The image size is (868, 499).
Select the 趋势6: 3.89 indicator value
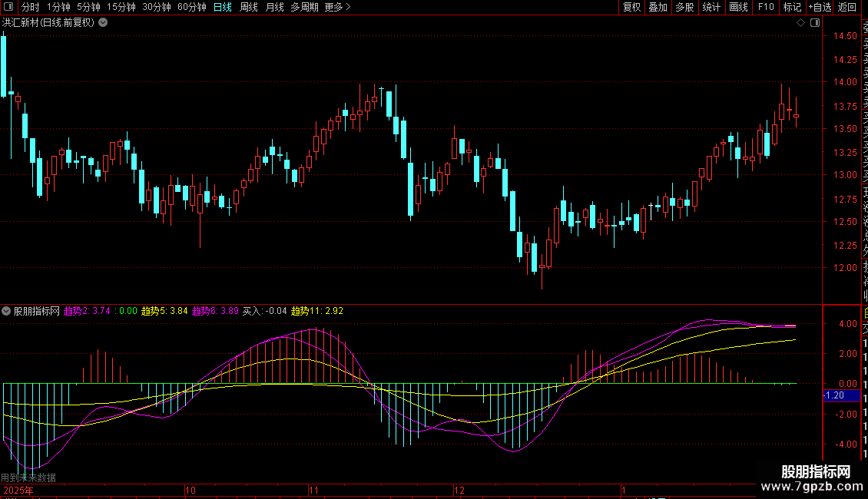(x=215, y=311)
